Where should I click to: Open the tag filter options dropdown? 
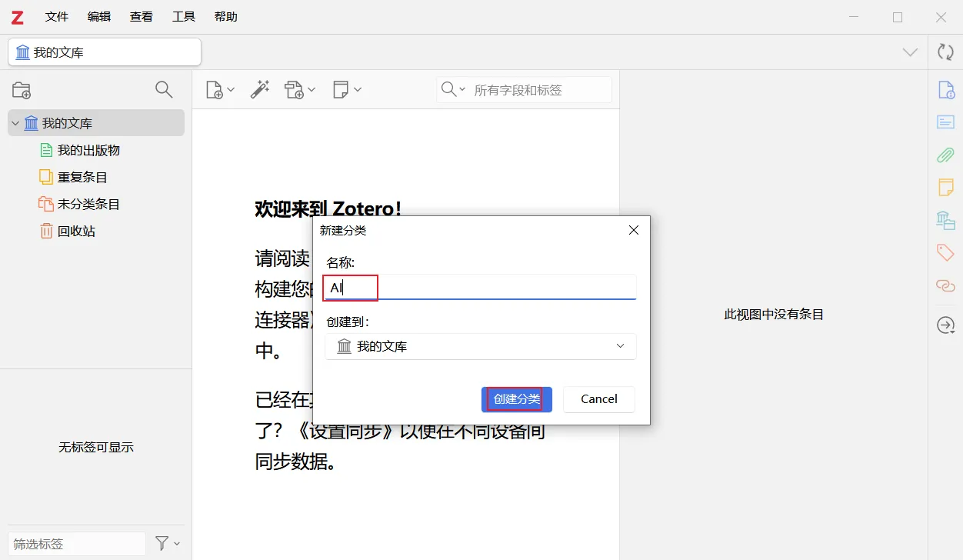click(167, 544)
